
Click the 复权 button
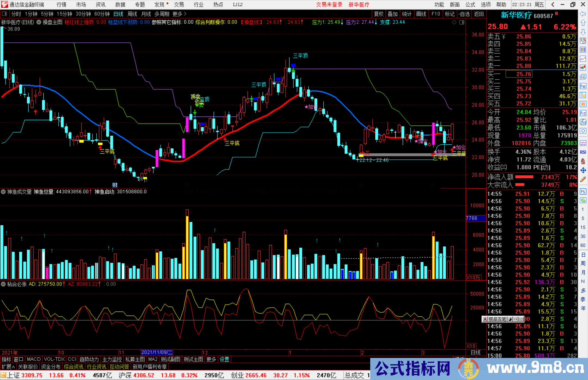pos(379,14)
